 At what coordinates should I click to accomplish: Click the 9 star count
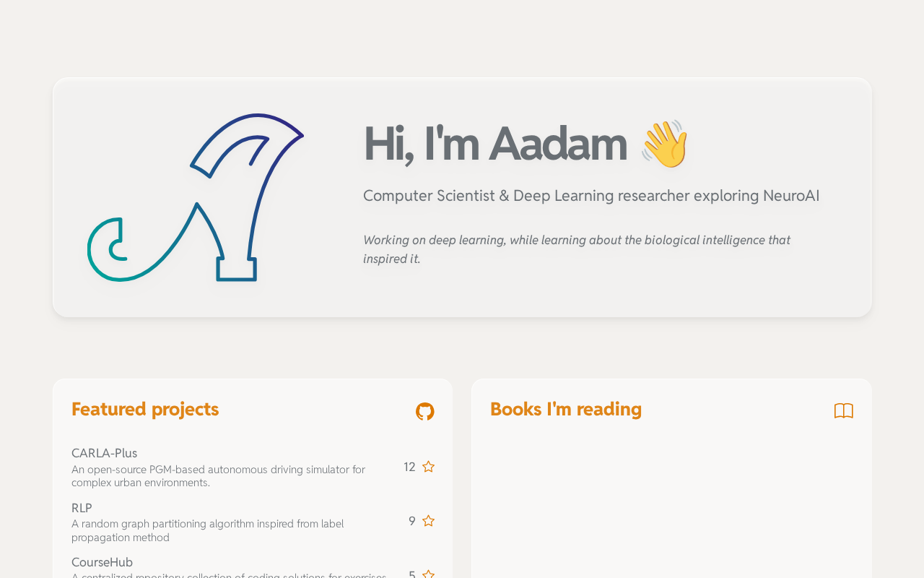(411, 521)
